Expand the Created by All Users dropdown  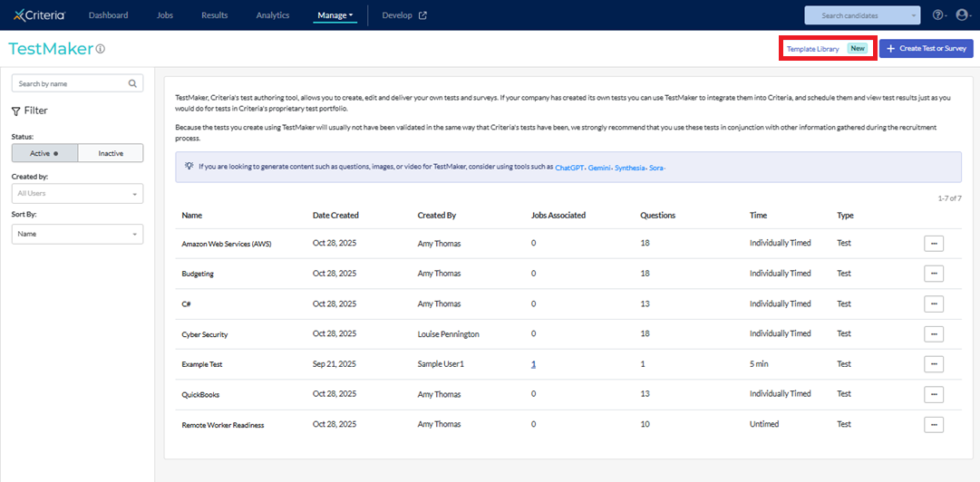[x=77, y=194]
